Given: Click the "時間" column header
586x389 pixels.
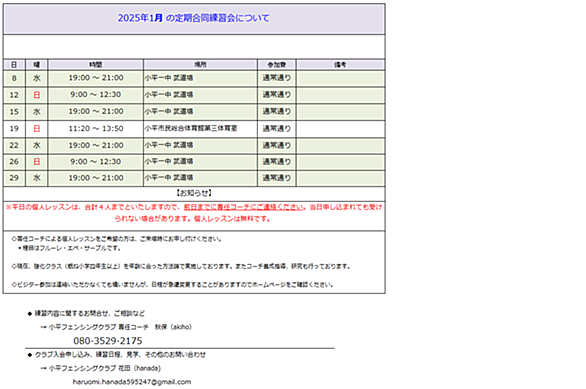Looking at the screenshot, I should coord(96,65).
